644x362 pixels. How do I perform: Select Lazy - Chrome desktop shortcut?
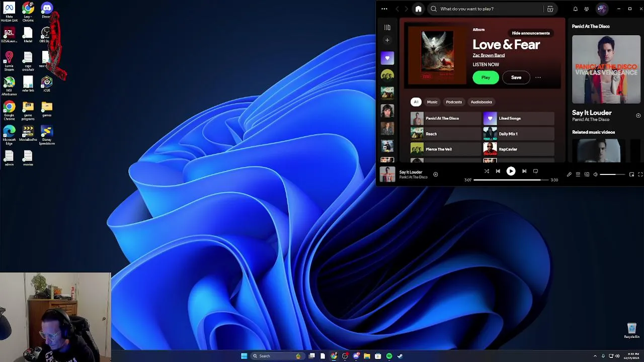point(28,12)
